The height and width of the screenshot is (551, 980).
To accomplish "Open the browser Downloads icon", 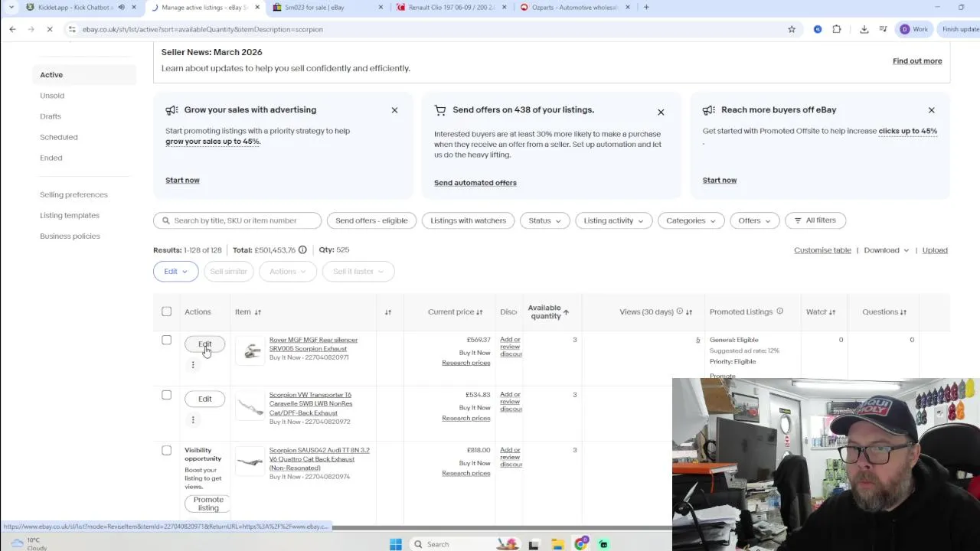I will tap(864, 29).
